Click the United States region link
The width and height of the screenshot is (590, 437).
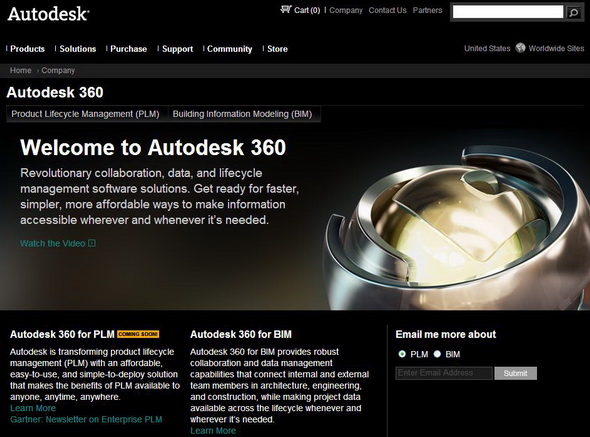click(487, 48)
